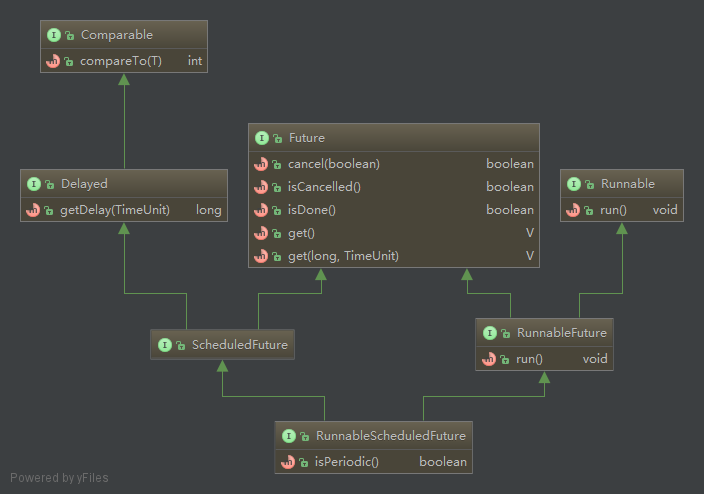Click the Runnable run() method icon
This screenshot has height=494, width=704.
pos(573,210)
